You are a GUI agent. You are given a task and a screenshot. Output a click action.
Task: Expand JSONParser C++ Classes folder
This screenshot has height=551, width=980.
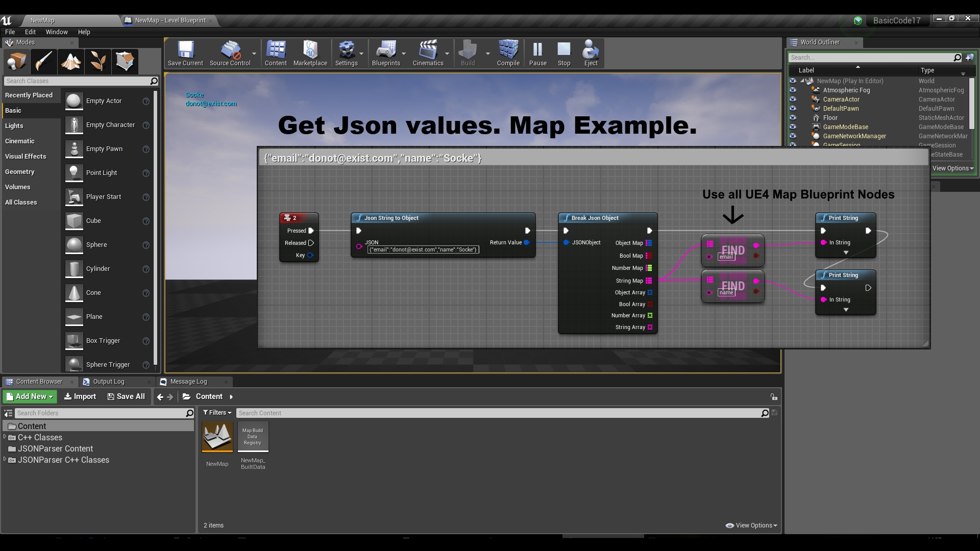pyautogui.click(x=5, y=460)
